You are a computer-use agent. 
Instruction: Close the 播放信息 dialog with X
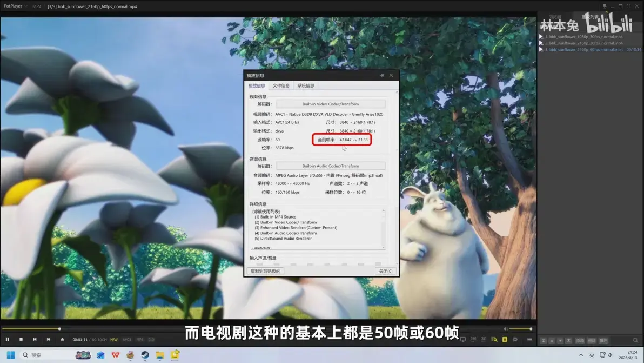click(x=391, y=75)
